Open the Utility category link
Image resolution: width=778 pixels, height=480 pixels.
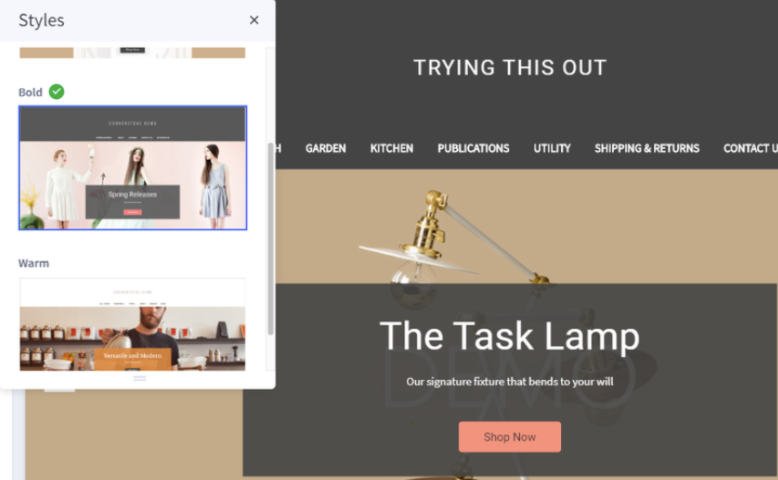point(552,148)
